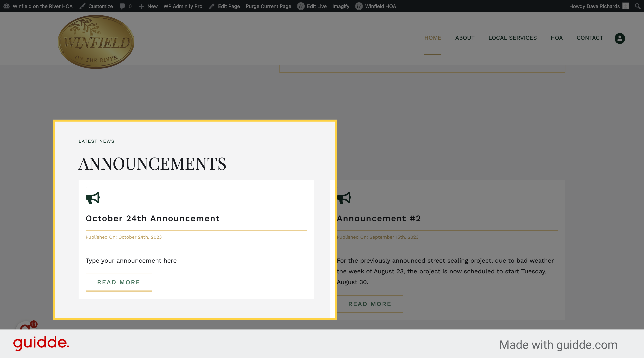Open the user account icon in the site menu
644x358 pixels.
click(x=619, y=38)
